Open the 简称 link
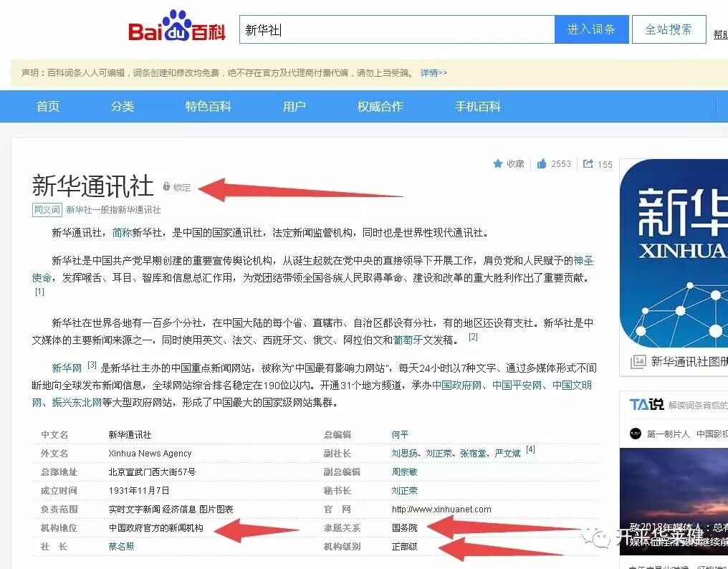Viewport: 728px width, 569px height. pos(122,233)
